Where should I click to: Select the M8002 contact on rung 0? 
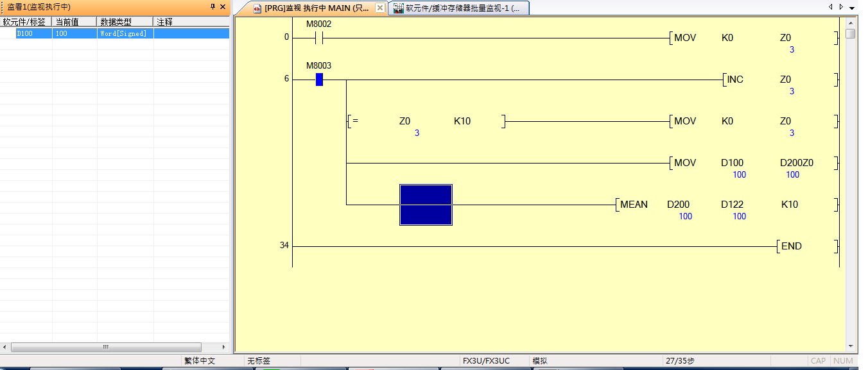pyautogui.click(x=319, y=38)
